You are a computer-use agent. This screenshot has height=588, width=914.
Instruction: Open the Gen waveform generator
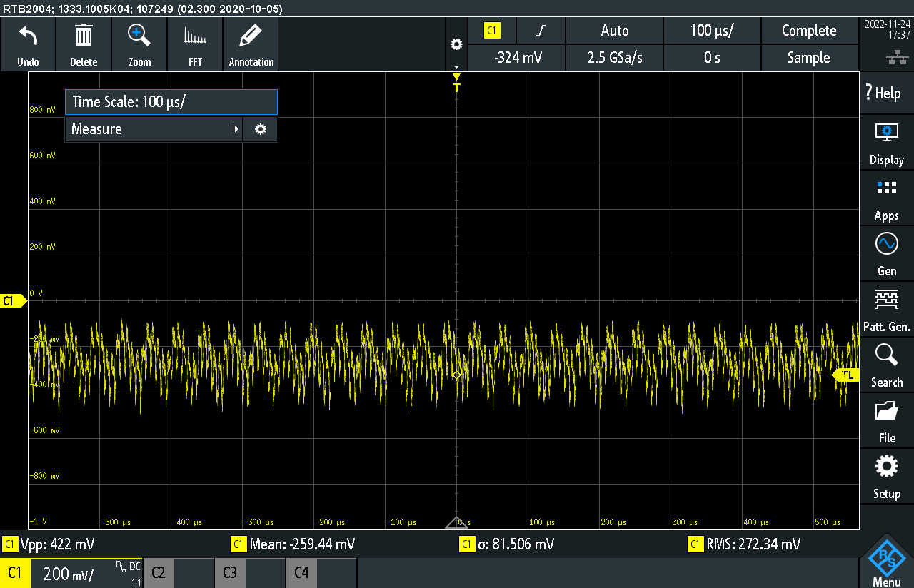click(886, 244)
